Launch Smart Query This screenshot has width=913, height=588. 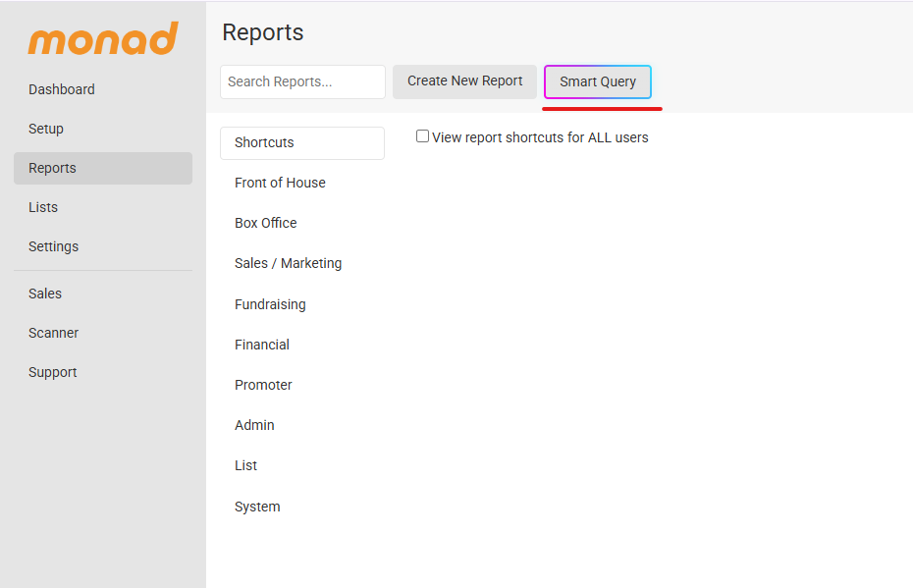597,81
